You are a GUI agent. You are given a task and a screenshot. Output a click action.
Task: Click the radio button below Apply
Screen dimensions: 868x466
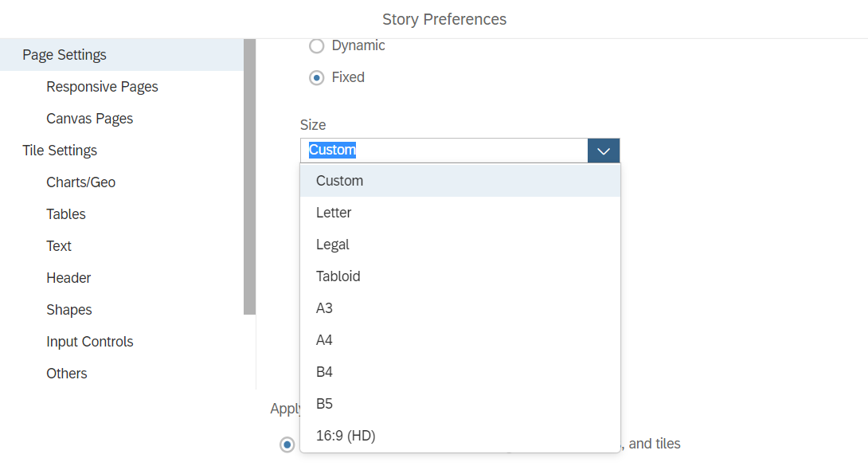287,444
